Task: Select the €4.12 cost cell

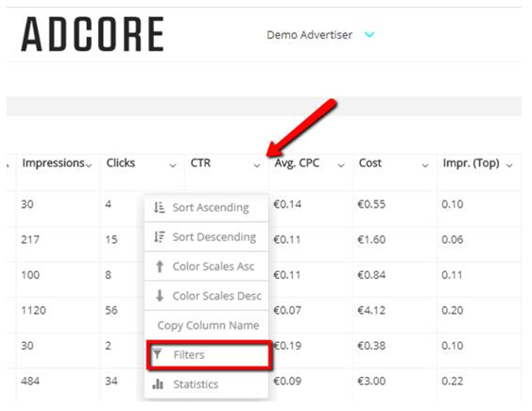Action: (x=371, y=310)
